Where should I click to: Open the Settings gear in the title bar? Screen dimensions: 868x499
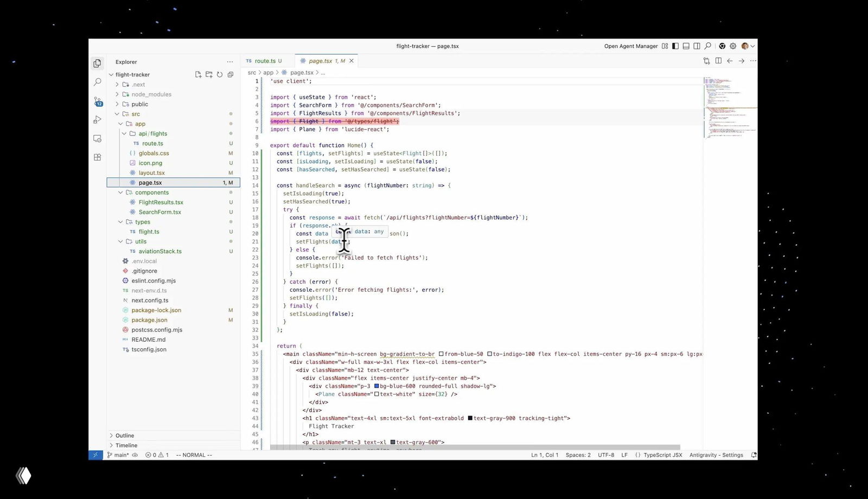[733, 46]
